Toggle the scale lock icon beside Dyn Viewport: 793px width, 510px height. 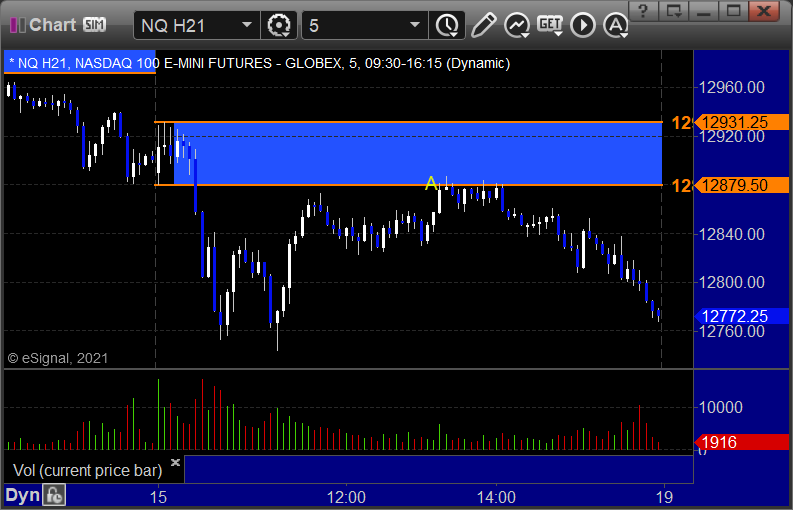click(54, 495)
